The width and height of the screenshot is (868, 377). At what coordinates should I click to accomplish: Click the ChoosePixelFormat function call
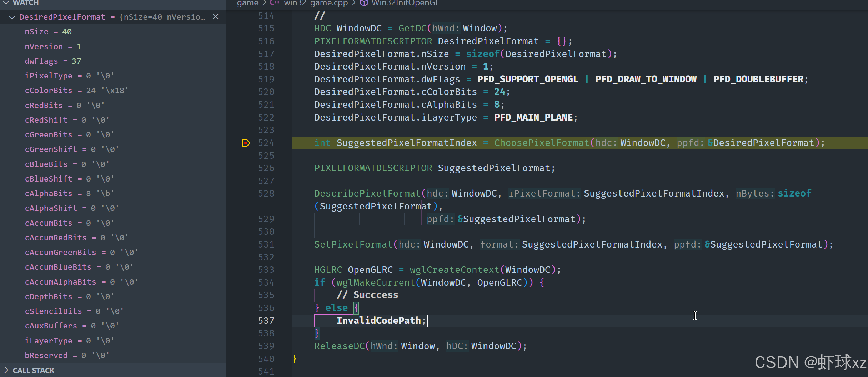click(x=542, y=143)
